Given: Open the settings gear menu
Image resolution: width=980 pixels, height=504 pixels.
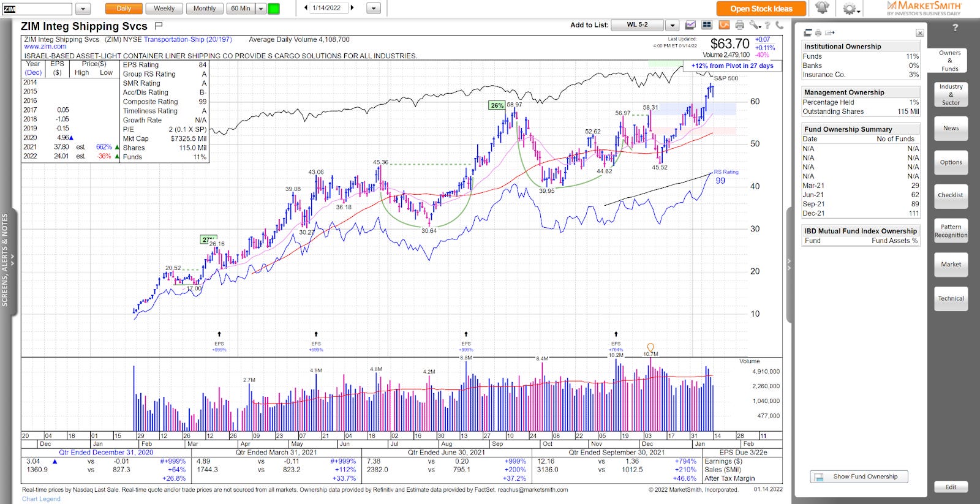Looking at the screenshot, I should [850, 9].
